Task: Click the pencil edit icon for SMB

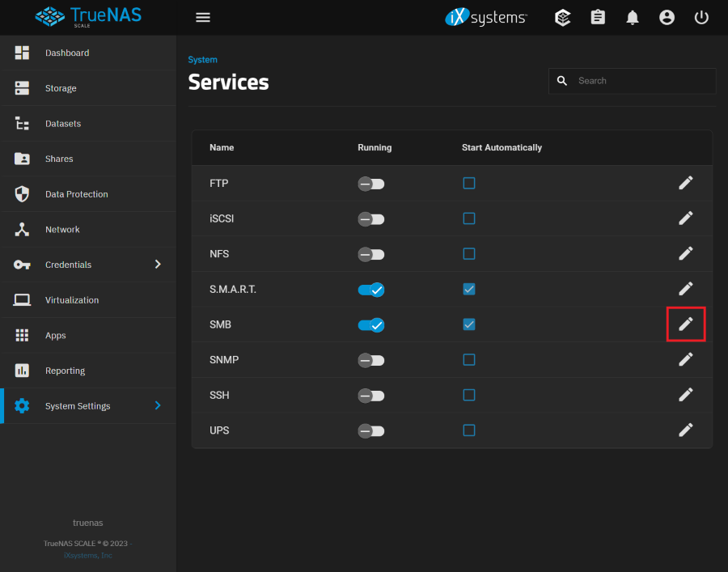Action: click(686, 324)
